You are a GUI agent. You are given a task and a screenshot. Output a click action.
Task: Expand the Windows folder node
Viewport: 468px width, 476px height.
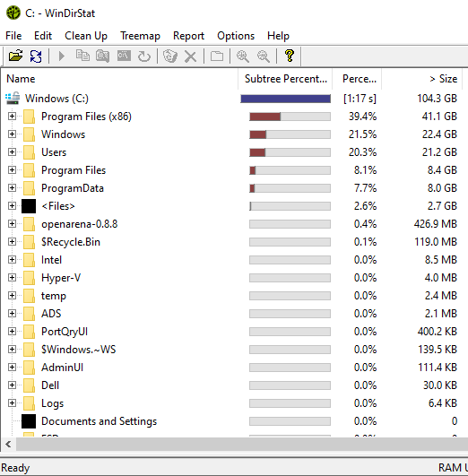(x=12, y=134)
